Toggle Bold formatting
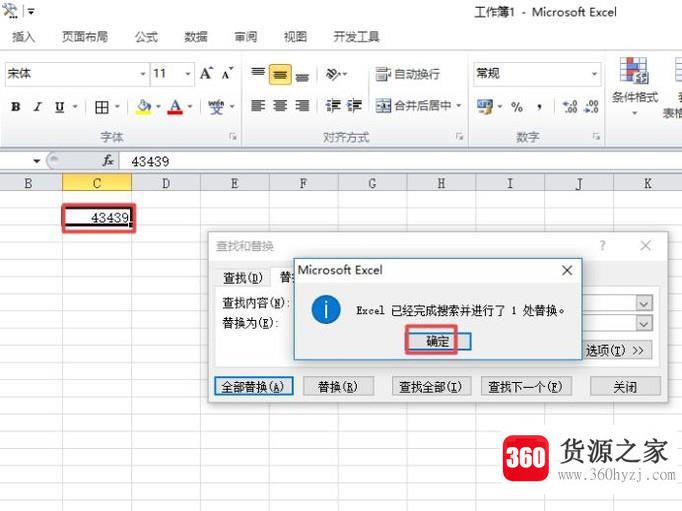 pyautogui.click(x=16, y=107)
